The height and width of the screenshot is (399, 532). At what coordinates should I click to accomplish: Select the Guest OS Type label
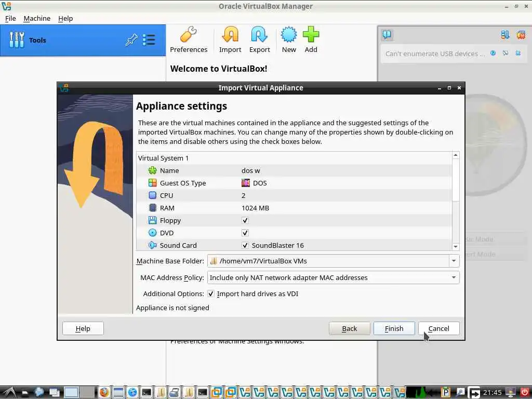click(x=183, y=183)
